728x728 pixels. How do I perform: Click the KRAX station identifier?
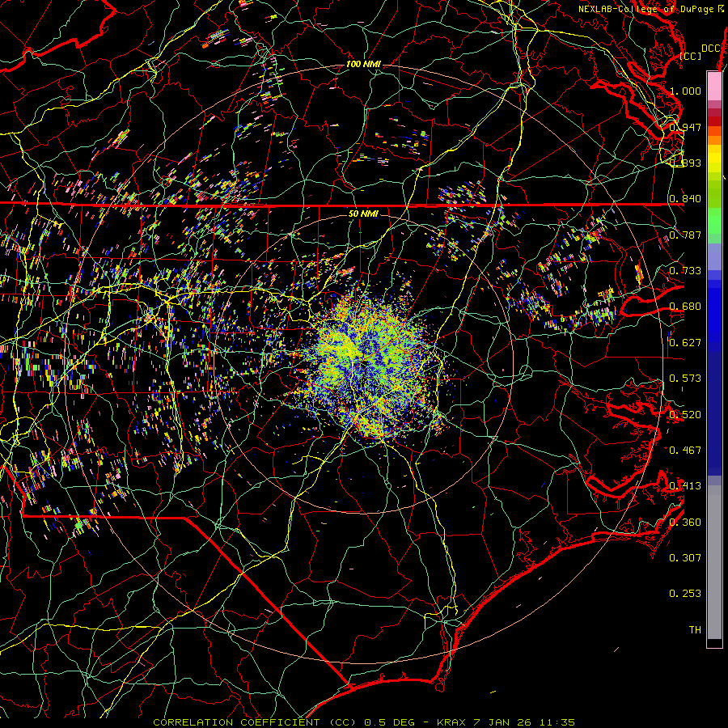451,722
